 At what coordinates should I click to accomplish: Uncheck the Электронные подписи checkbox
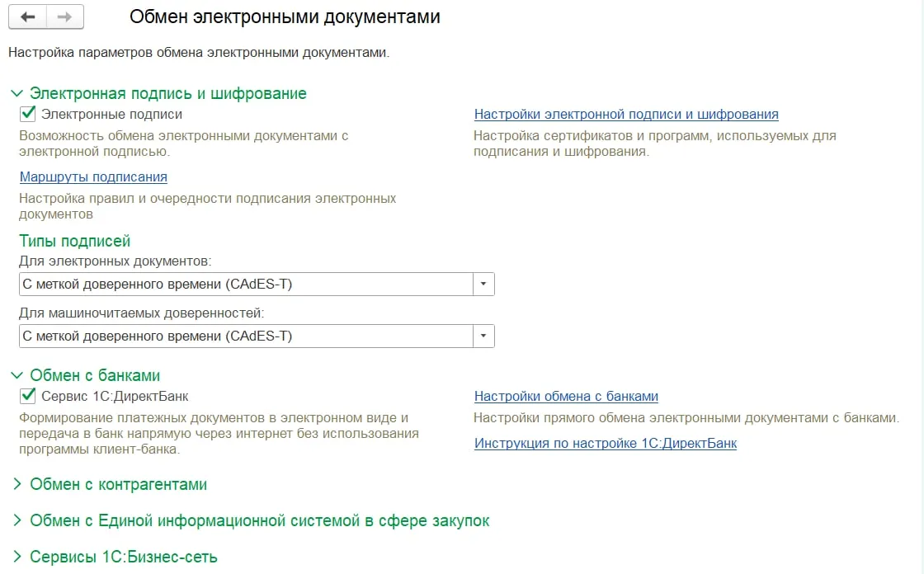click(x=27, y=115)
